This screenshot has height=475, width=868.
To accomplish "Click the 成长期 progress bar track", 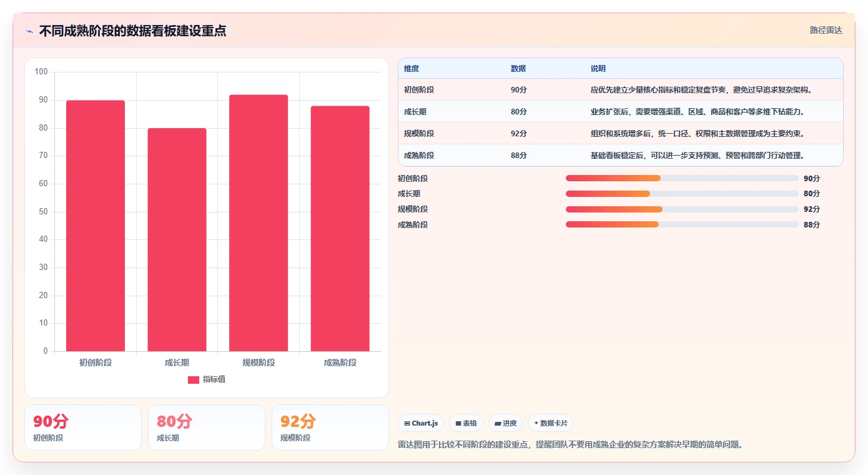I will pyautogui.click(x=682, y=194).
